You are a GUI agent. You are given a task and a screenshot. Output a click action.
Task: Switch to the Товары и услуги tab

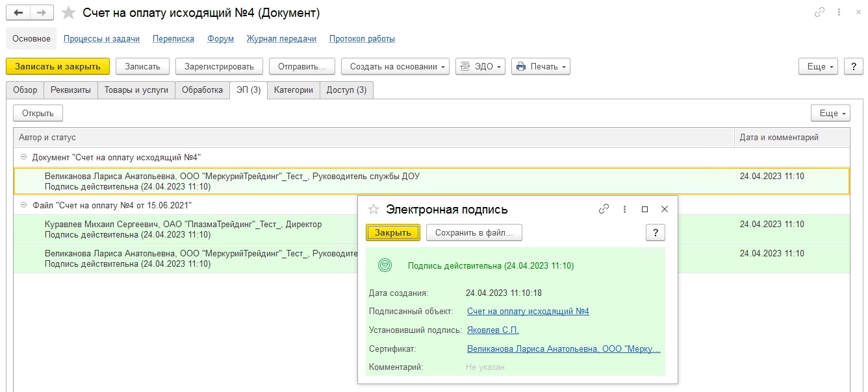(x=136, y=90)
